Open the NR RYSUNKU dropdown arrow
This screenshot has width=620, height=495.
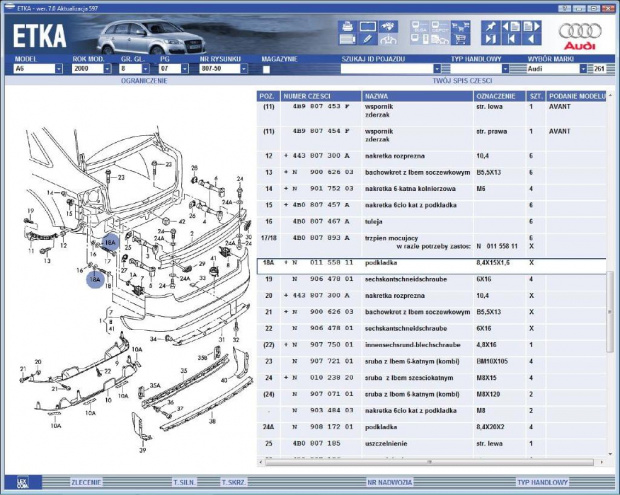tap(244, 69)
